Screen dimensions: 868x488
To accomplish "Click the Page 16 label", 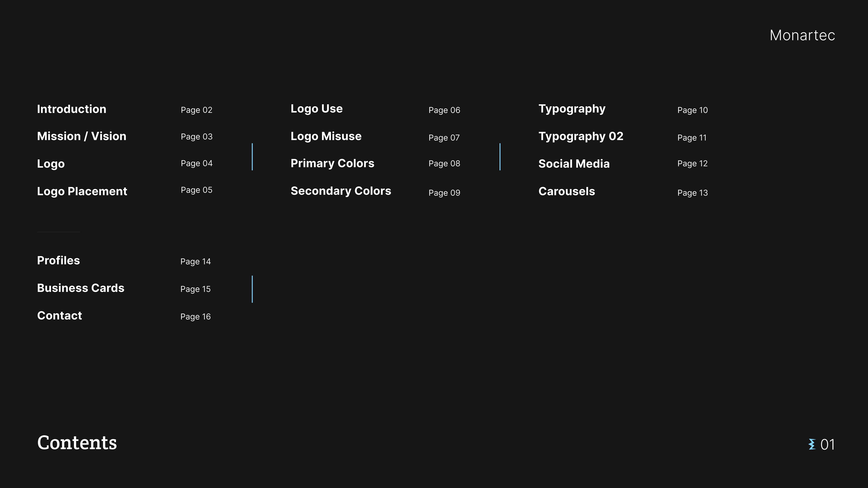I will pyautogui.click(x=196, y=317).
